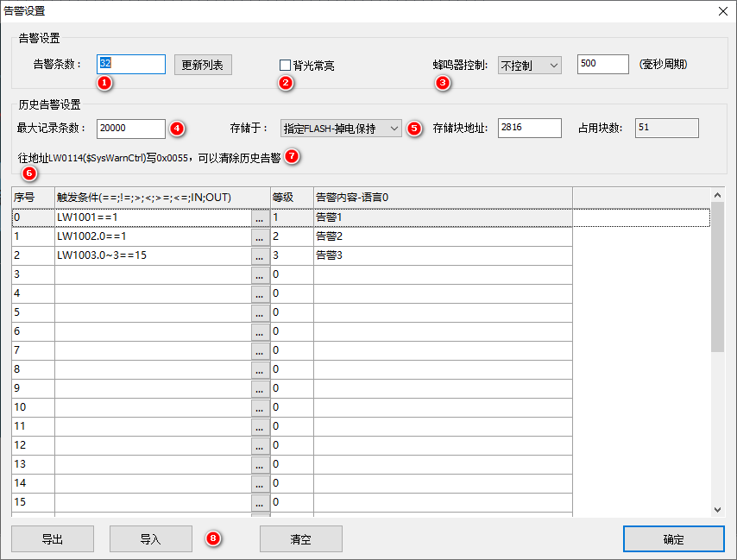Click the browse button for row 0 condition
The width and height of the screenshot is (737, 560).
click(x=259, y=217)
